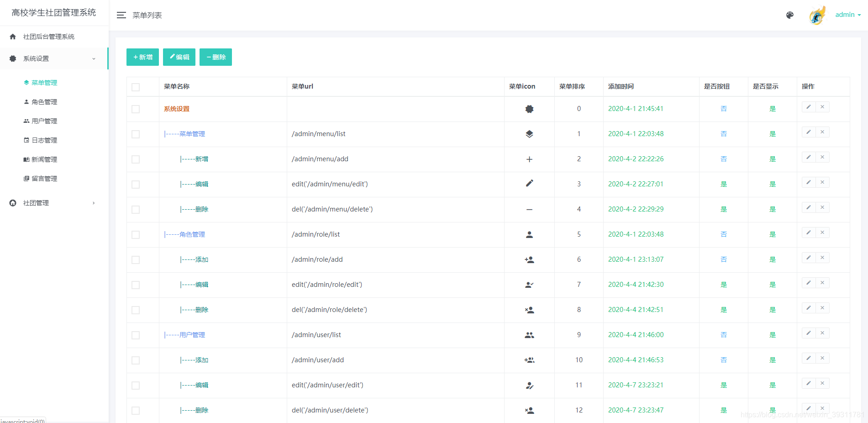Check the del('/admin/menu/delete') row checkbox
868x423 pixels.
pos(136,210)
